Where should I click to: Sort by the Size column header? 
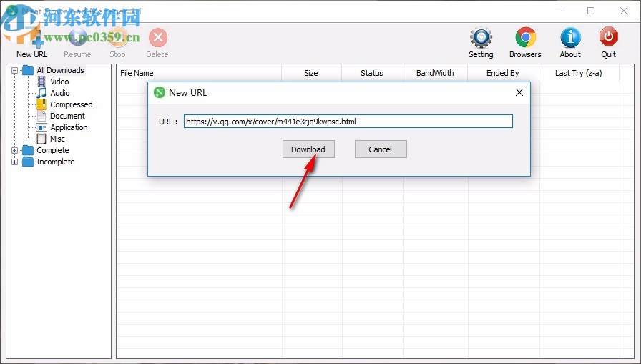tap(311, 73)
